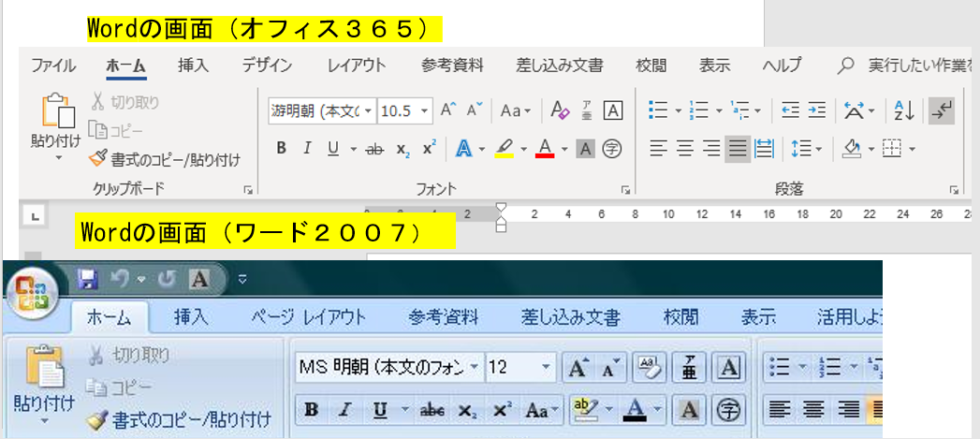Click strikethrough in Office 365 ribbon
The height and width of the screenshot is (439, 980).
[375, 149]
